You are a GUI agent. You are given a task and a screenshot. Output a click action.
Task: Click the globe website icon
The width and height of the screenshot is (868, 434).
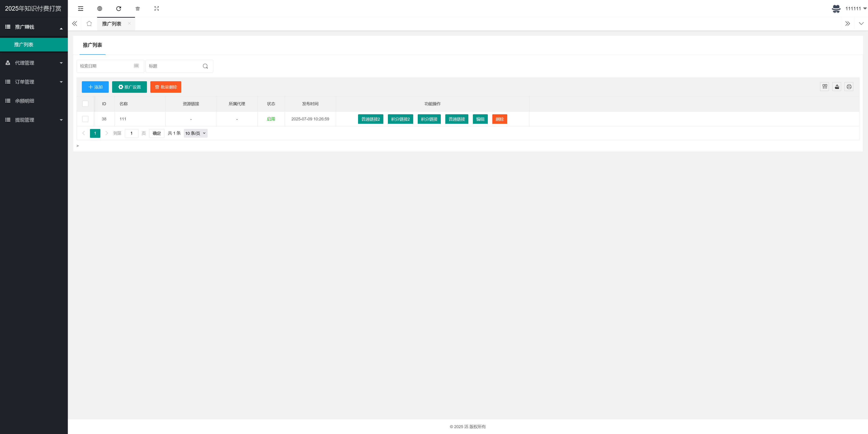[100, 8]
